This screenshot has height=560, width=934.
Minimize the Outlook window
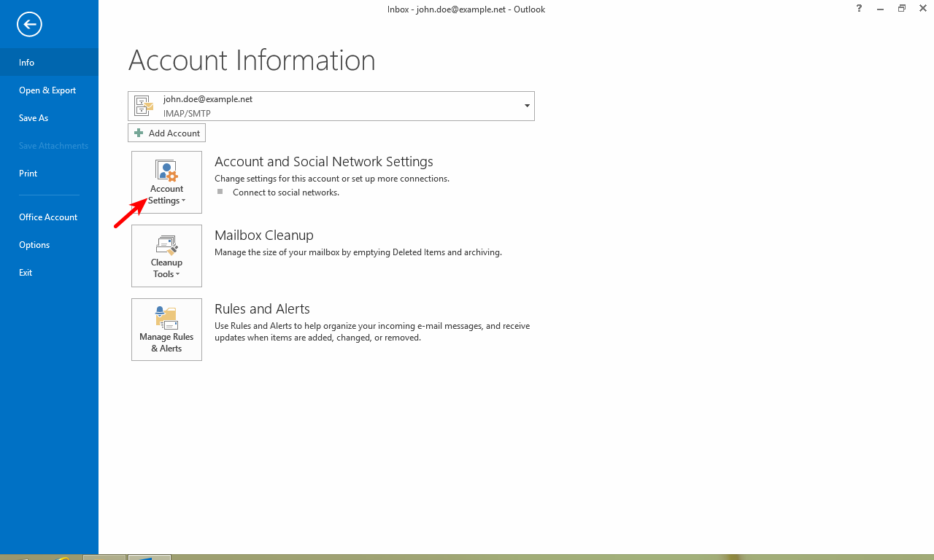(881, 8)
